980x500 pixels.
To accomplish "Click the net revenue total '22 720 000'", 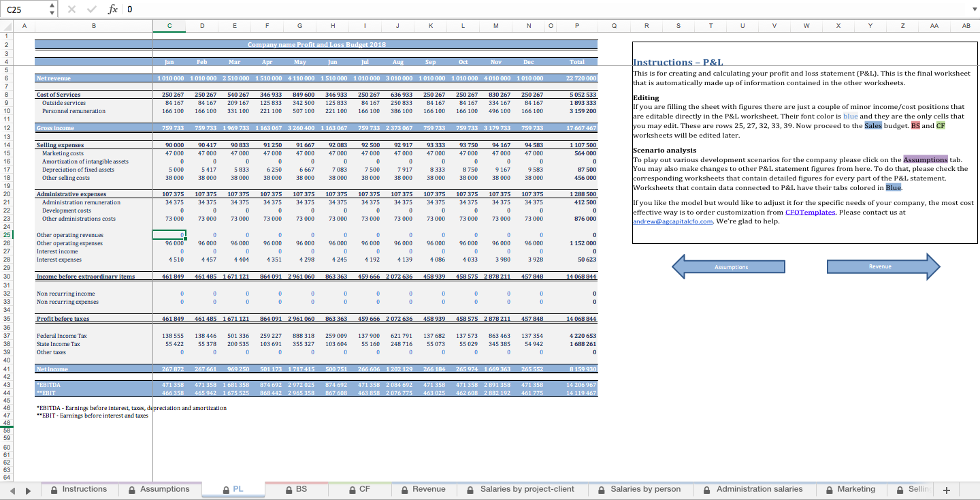I will (x=581, y=78).
